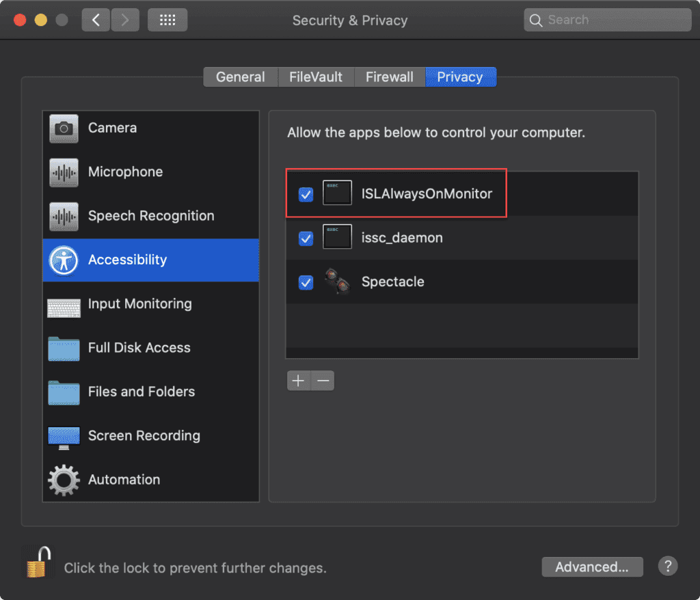Click the Search field in the toolbar
The height and width of the screenshot is (600, 700).
click(x=607, y=20)
